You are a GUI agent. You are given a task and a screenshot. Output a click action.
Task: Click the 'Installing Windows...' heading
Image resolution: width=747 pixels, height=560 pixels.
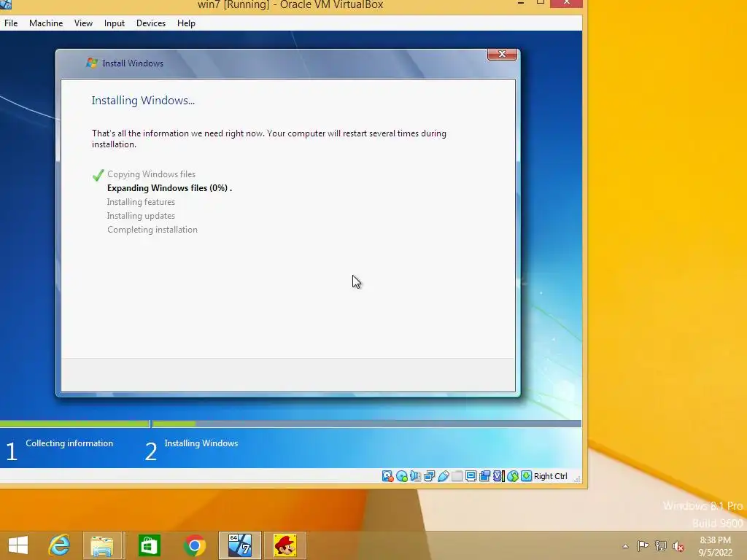[143, 101]
